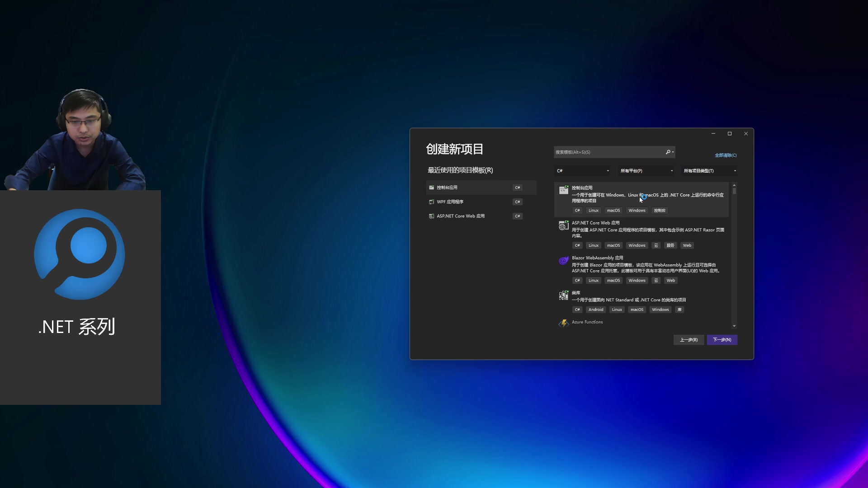Click the 类库 description mentioning NET Standard
The width and height of the screenshot is (868, 488).
[x=629, y=300]
